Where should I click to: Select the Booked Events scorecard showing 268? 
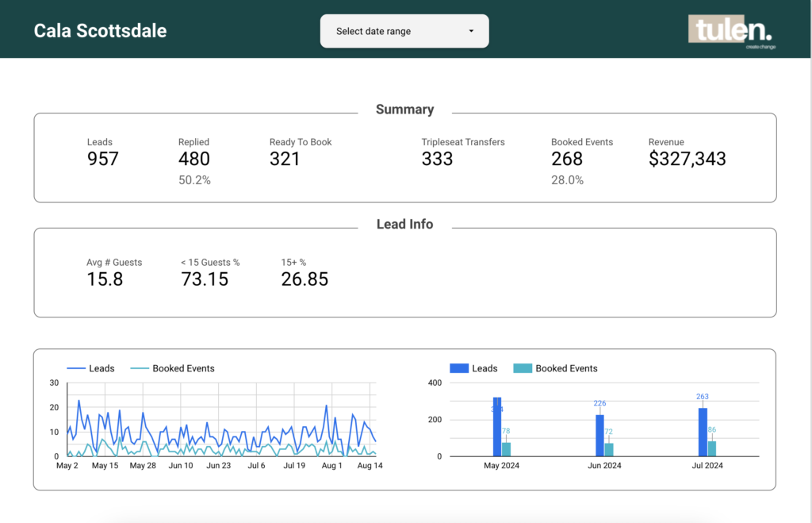coord(567,159)
